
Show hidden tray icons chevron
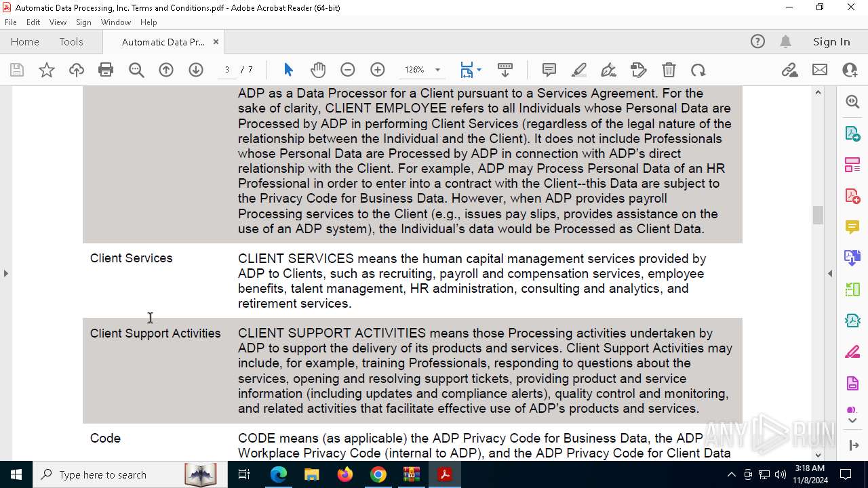pos(731,474)
